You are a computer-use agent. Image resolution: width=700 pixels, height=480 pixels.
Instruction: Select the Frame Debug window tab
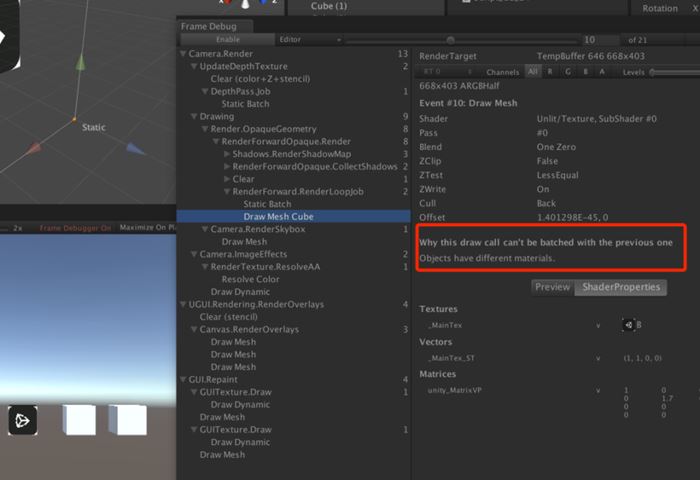click(x=214, y=26)
